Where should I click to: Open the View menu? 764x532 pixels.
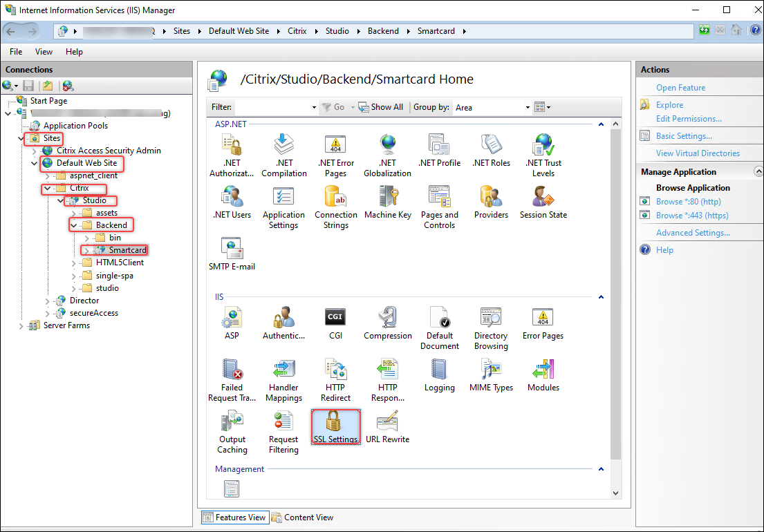pos(44,51)
